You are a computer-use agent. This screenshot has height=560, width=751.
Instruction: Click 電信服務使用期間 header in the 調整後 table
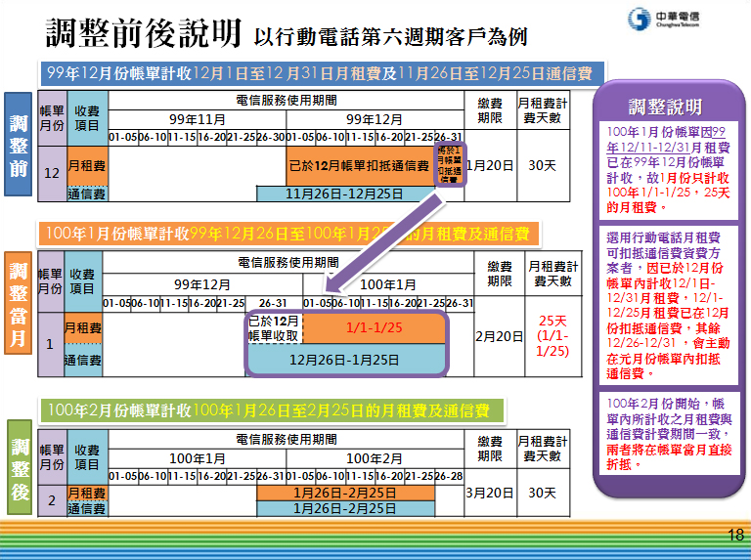[287, 439]
